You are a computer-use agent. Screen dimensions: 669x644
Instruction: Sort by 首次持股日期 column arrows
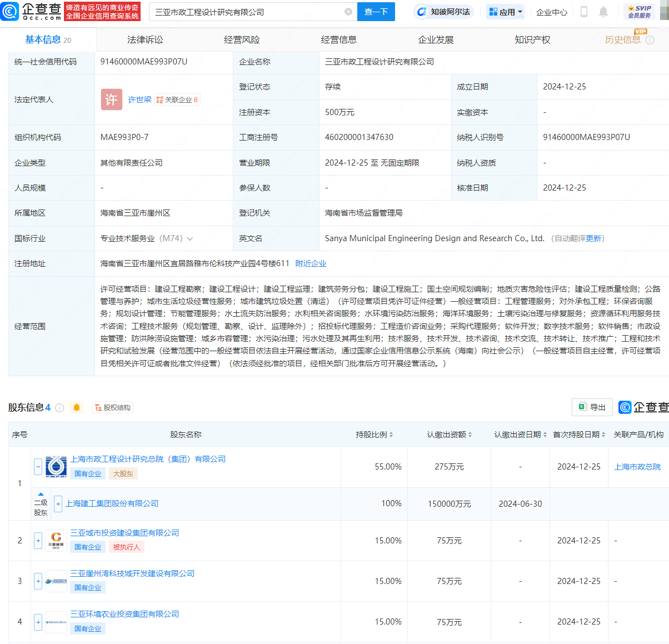click(x=603, y=435)
